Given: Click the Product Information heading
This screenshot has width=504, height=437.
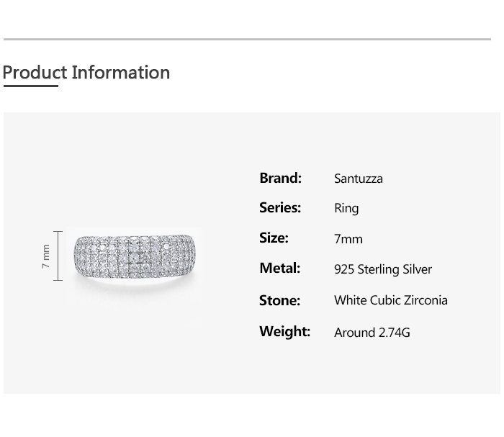Looking at the screenshot, I should [86, 73].
